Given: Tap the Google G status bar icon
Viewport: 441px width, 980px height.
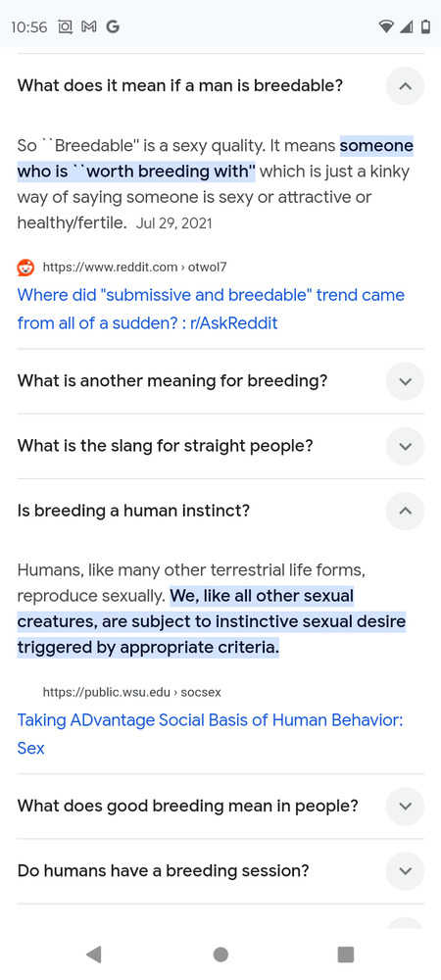Looking at the screenshot, I should pos(113,26).
